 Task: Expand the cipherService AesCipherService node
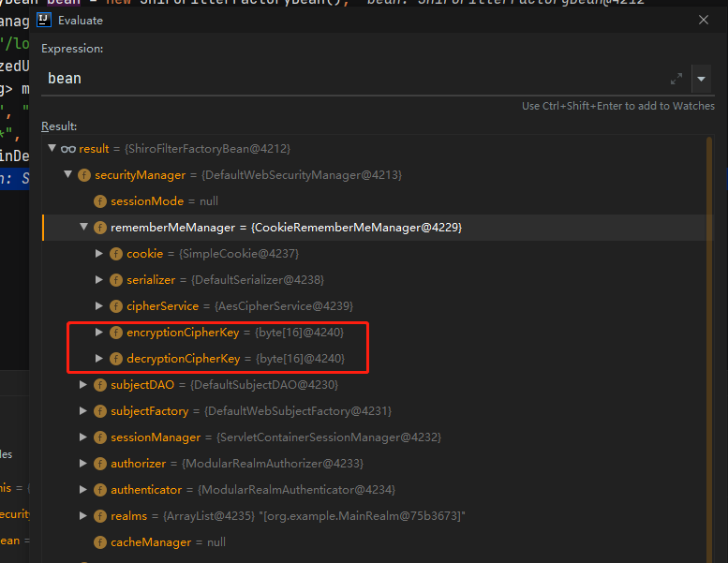tap(100, 306)
